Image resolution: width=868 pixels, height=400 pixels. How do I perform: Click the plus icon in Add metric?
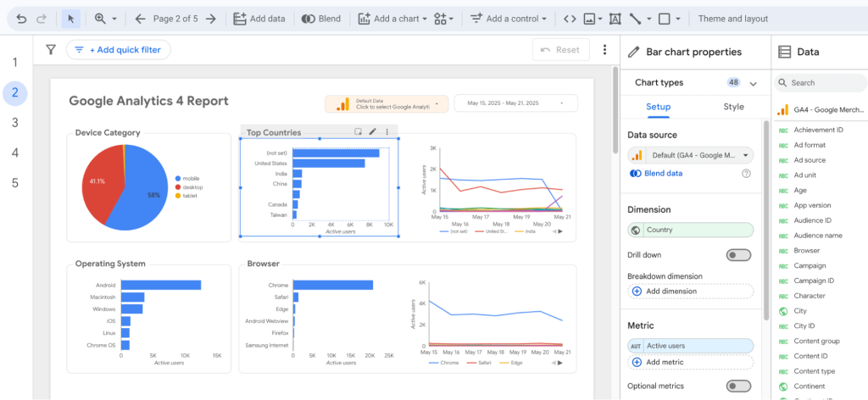click(x=637, y=362)
